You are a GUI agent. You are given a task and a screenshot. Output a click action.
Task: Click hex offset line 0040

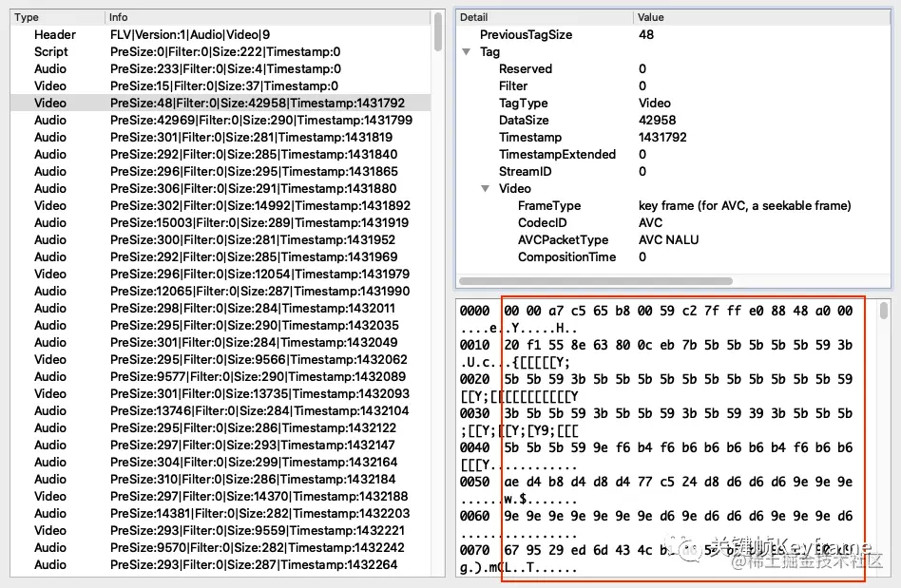[x=656, y=448]
